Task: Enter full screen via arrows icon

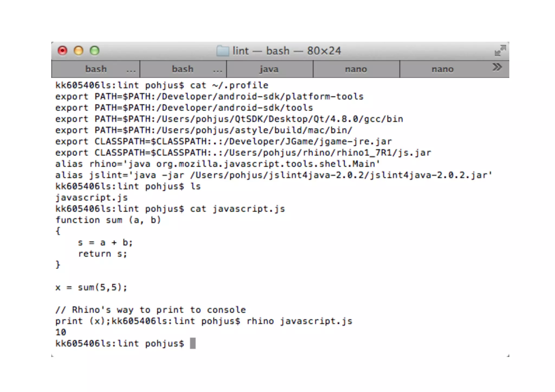Action: tap(500, 51)
